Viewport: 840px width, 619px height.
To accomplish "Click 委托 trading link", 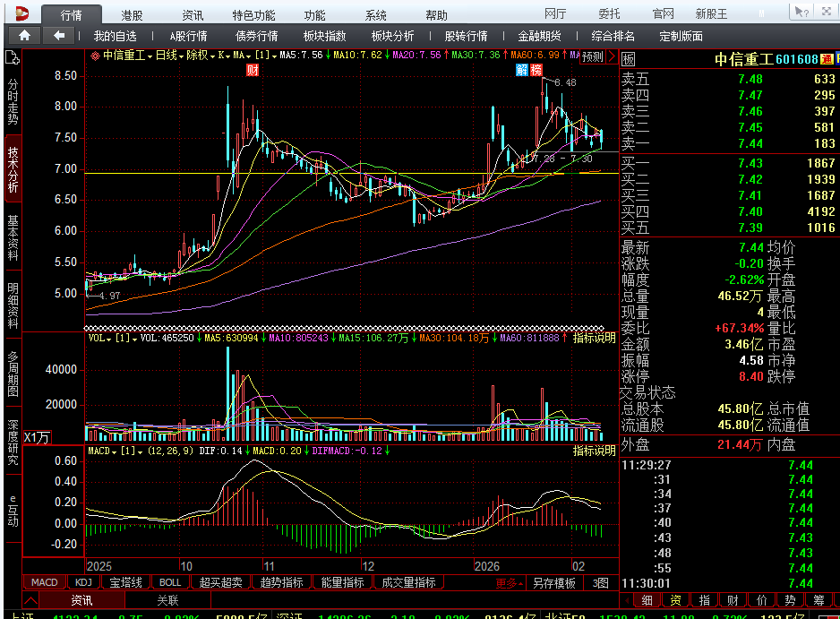I will 609,14.
